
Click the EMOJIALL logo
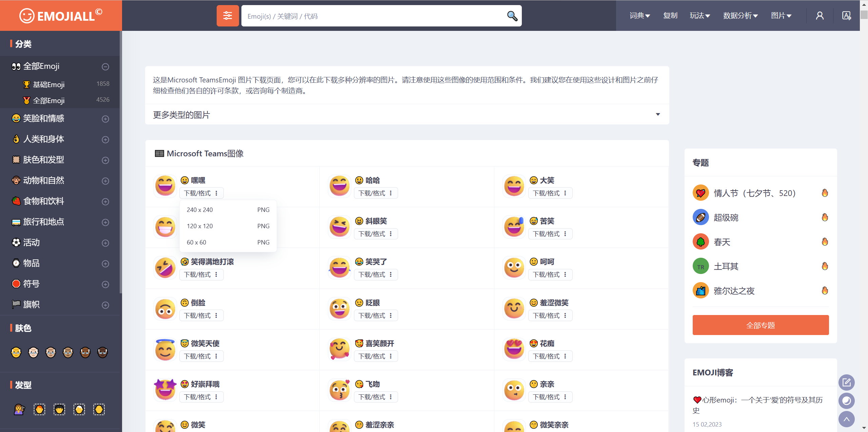(60, 15)
